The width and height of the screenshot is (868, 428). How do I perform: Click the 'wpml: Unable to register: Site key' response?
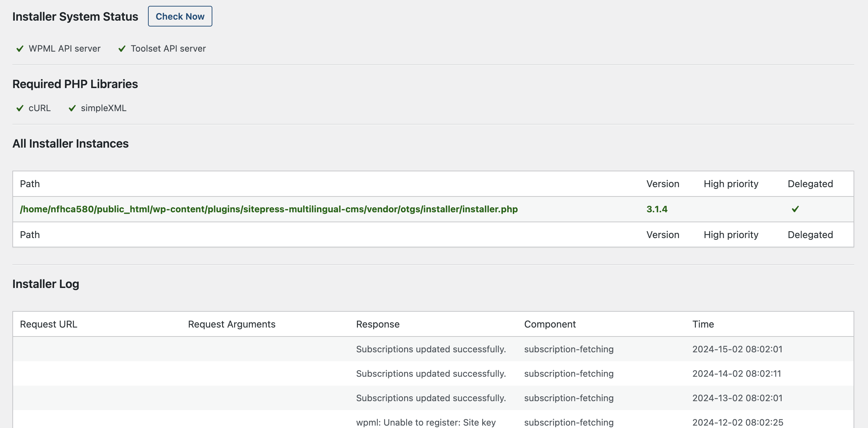click(x=426, y=422)
